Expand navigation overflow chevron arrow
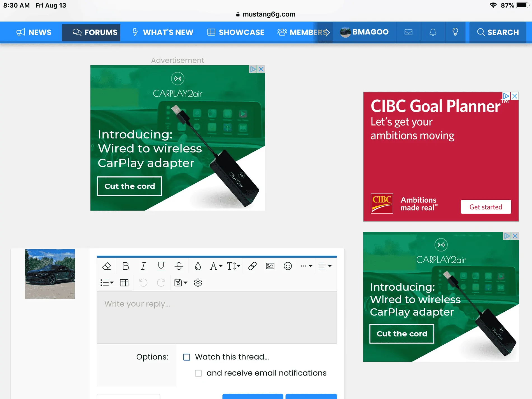Screen dimensions: 532x399 coord(327,32)
